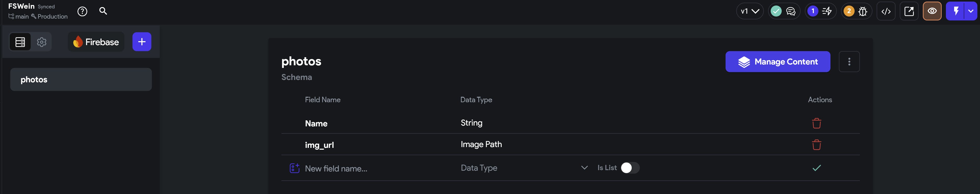Viewport: 980px width, 194px height.
Task: Select the photos collection in sidebar
Action: 81,79
